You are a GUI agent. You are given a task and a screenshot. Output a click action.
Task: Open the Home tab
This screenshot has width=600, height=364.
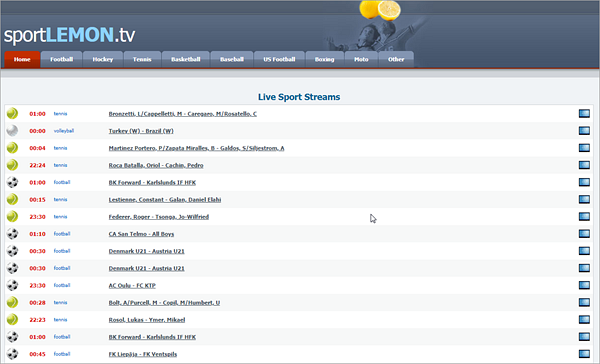pyautogui.click(x=22, y=59)
